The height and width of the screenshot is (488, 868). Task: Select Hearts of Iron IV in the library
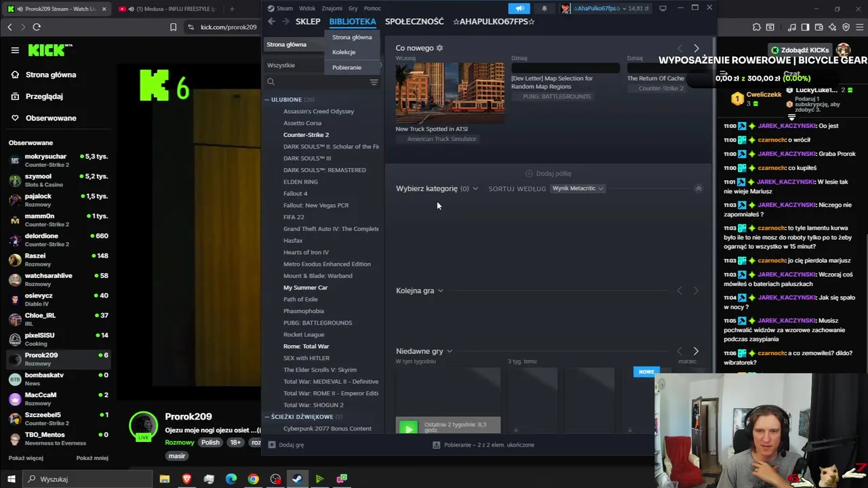pyautogui.click(x=306, y=252)
